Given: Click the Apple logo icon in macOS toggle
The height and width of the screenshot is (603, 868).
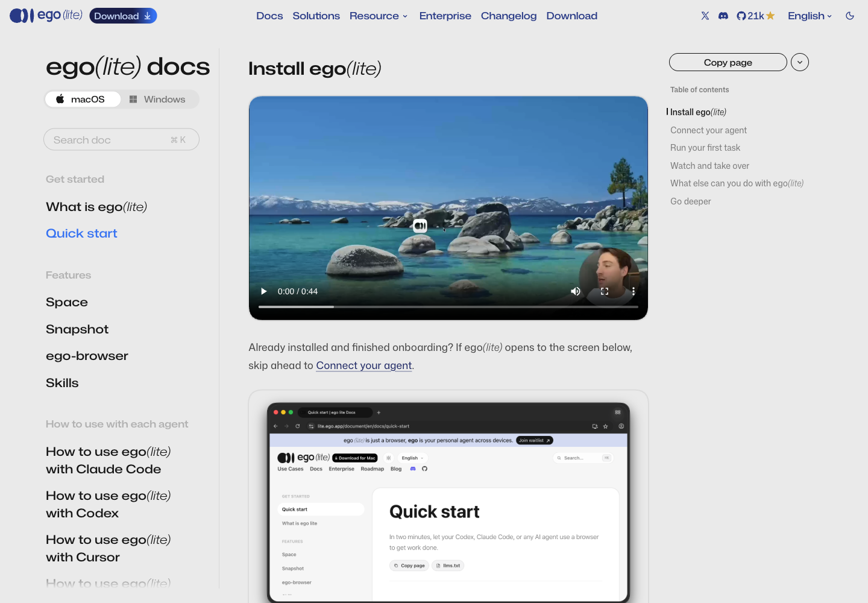Looking at the screenshot, I should pos(60,99).
